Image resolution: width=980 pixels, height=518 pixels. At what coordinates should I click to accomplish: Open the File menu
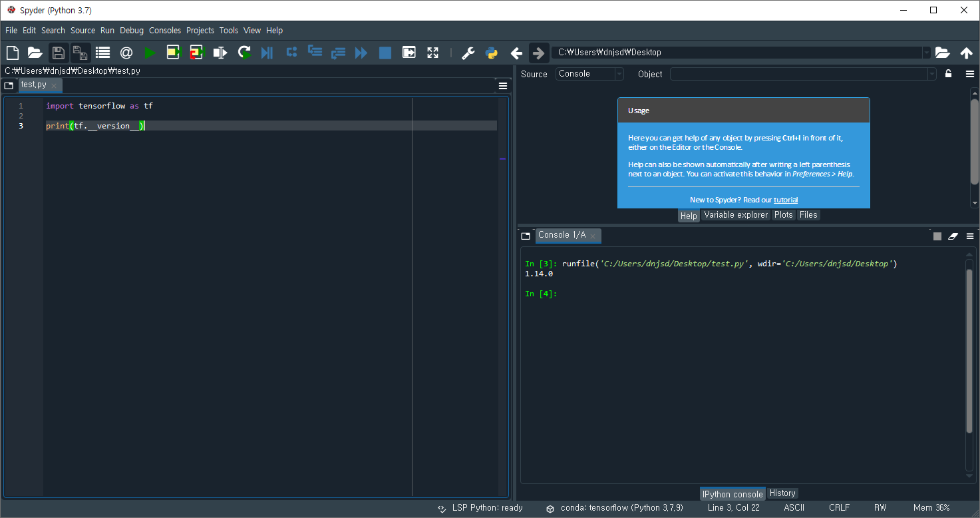[11, 30]
